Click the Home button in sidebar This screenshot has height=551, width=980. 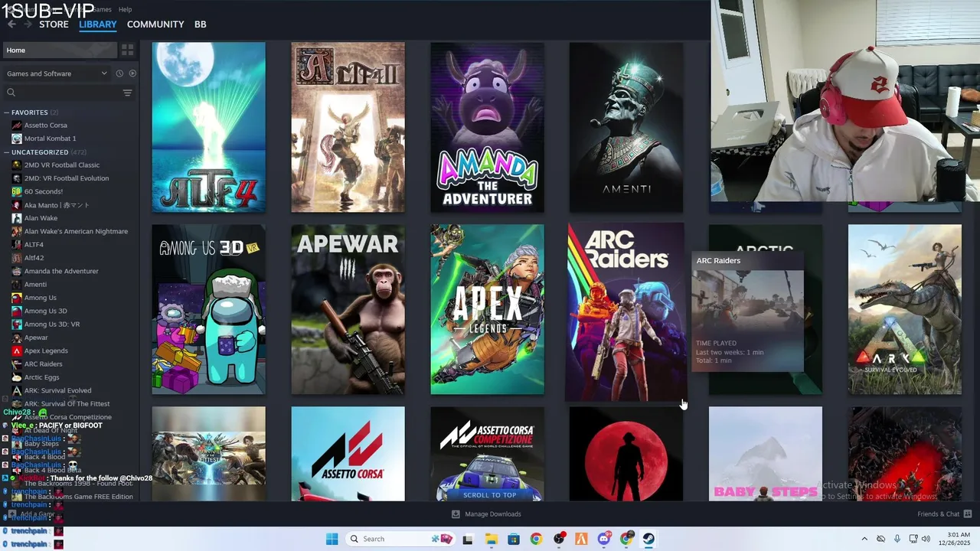click(60, 50)
